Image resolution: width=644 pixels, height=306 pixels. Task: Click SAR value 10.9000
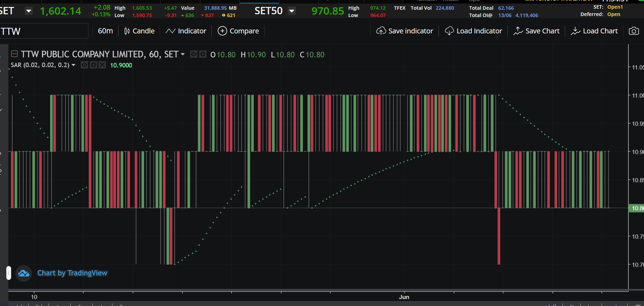[x=121, y=65]
